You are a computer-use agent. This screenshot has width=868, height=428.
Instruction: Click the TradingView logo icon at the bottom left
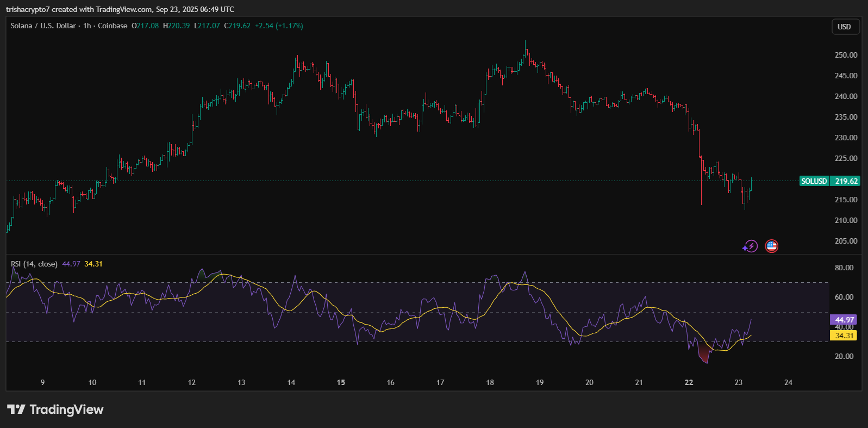(16, 410)
